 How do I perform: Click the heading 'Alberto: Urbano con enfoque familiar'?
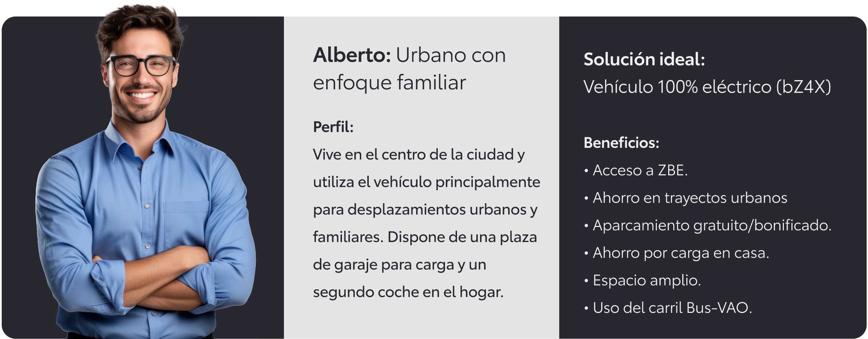pyautogui.click(x=409, y=69)
